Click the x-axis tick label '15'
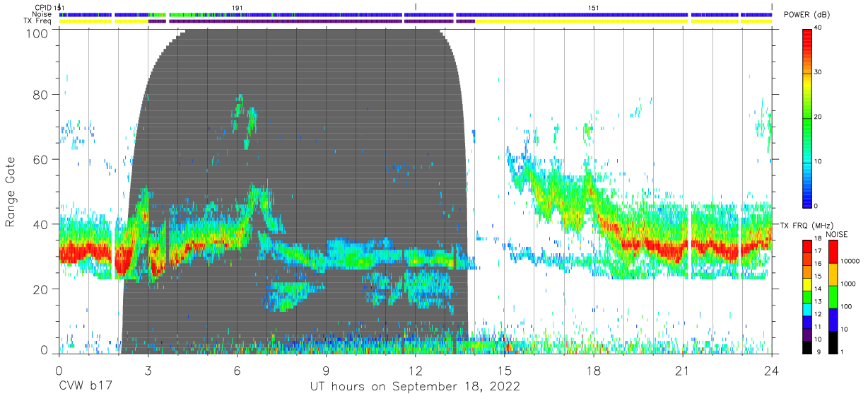This screenshot has height=401, width=868. click(x=505, y=370)
